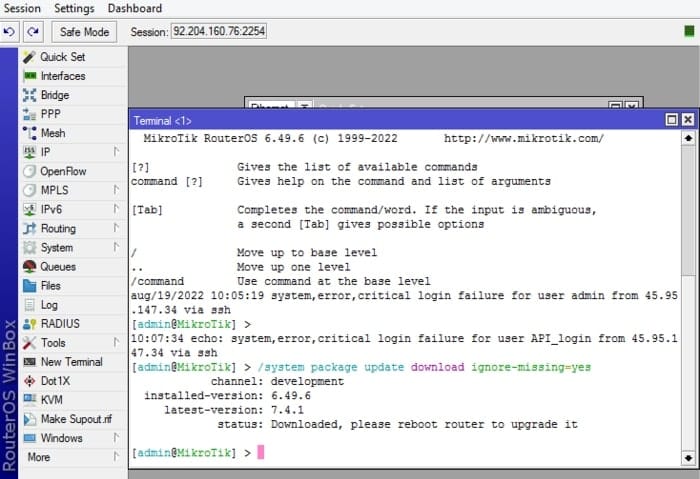
Task: Open OpenFlow icon in sidebar
Action: (29, 171)
